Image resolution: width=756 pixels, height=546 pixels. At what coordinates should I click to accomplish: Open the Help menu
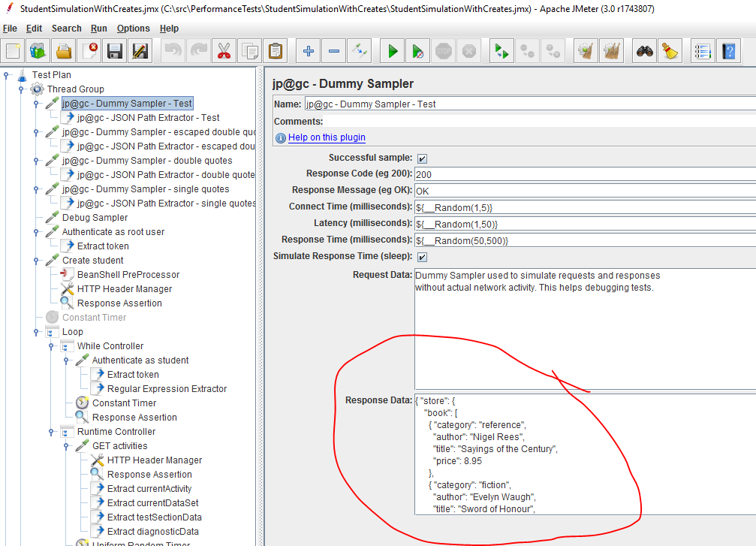point(169,29)
